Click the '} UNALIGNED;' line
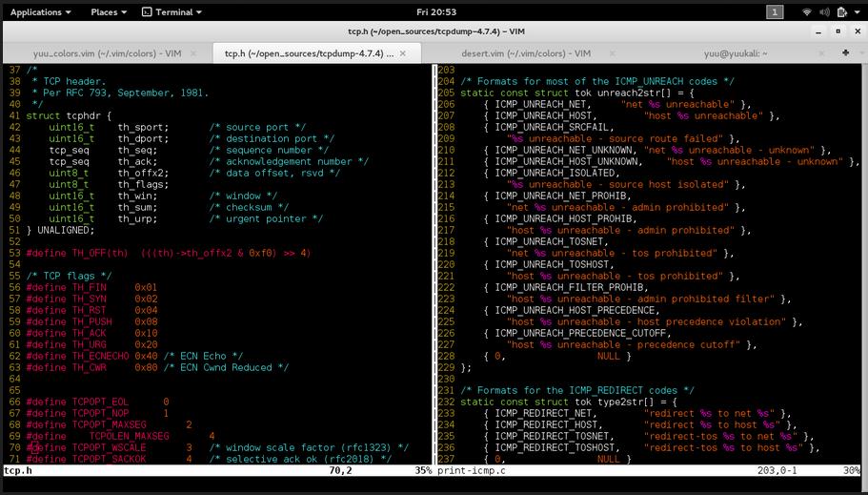 60,230
